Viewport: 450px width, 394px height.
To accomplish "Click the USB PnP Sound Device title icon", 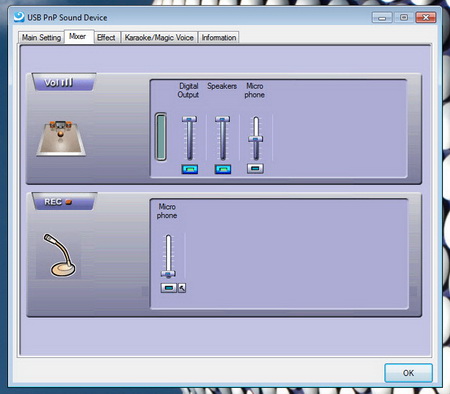I will point(19,17).
